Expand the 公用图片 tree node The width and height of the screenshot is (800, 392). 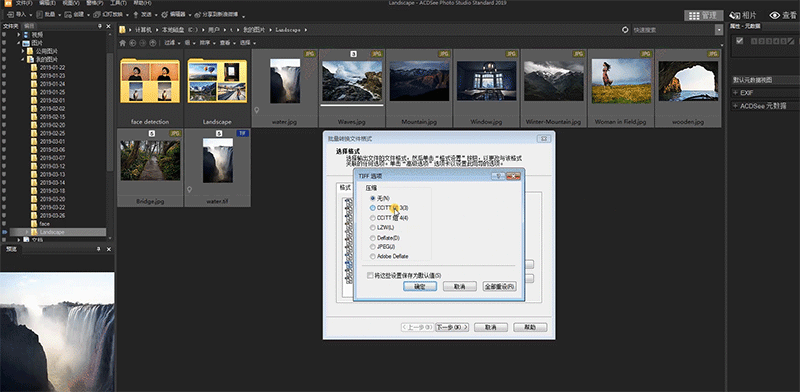[23, 51]
